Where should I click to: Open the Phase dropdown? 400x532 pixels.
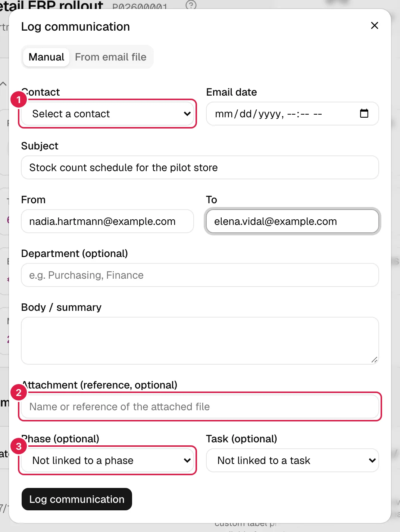[x=107, y=460]
